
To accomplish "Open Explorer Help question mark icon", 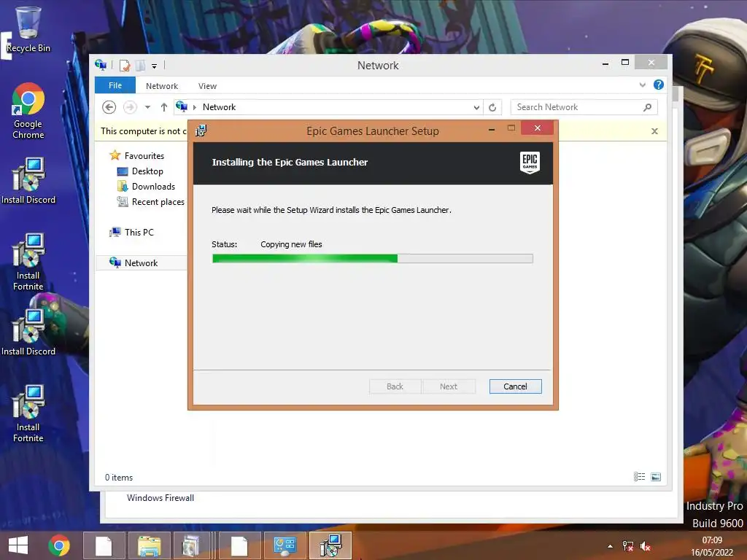I will pyautogui.click(x=659, y=85).
